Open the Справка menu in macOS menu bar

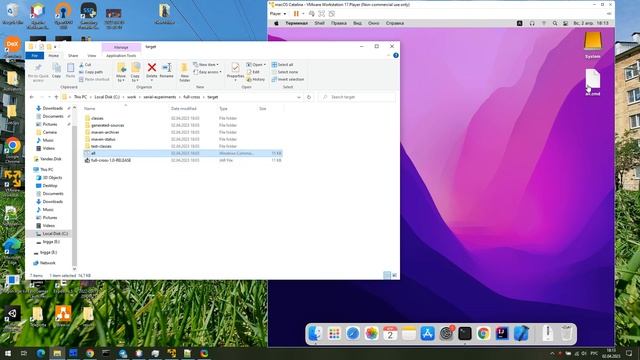click(395, 23)
